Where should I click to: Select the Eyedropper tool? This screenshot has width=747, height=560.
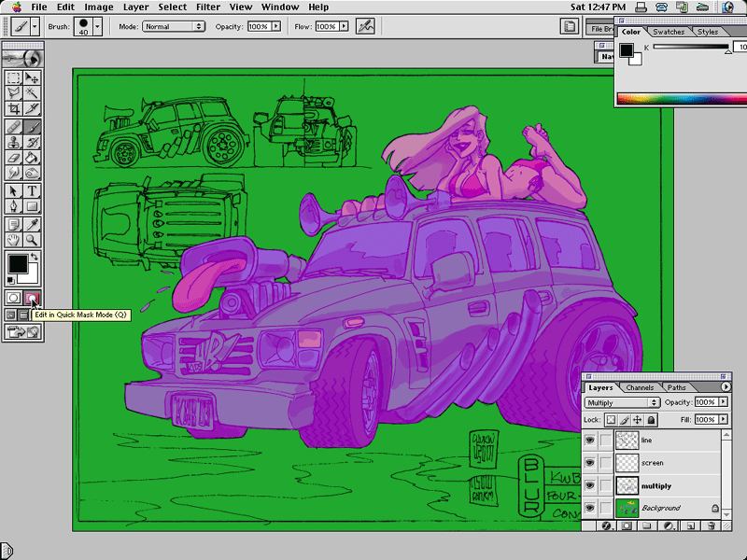(x=32, y=225)
